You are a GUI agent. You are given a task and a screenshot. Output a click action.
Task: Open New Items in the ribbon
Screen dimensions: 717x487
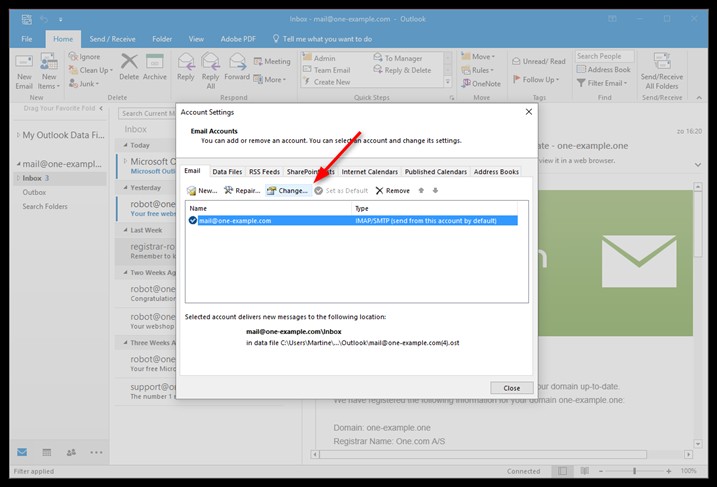click(49, 72)
